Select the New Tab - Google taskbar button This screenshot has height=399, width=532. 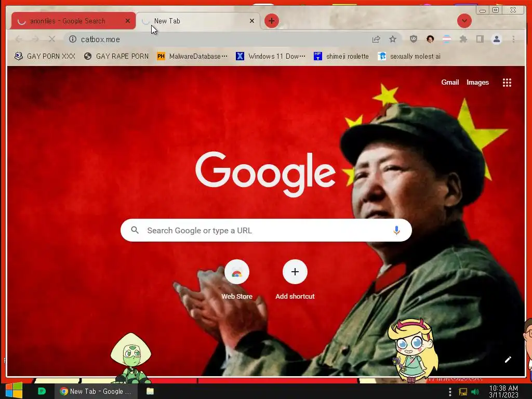[96, 391]
